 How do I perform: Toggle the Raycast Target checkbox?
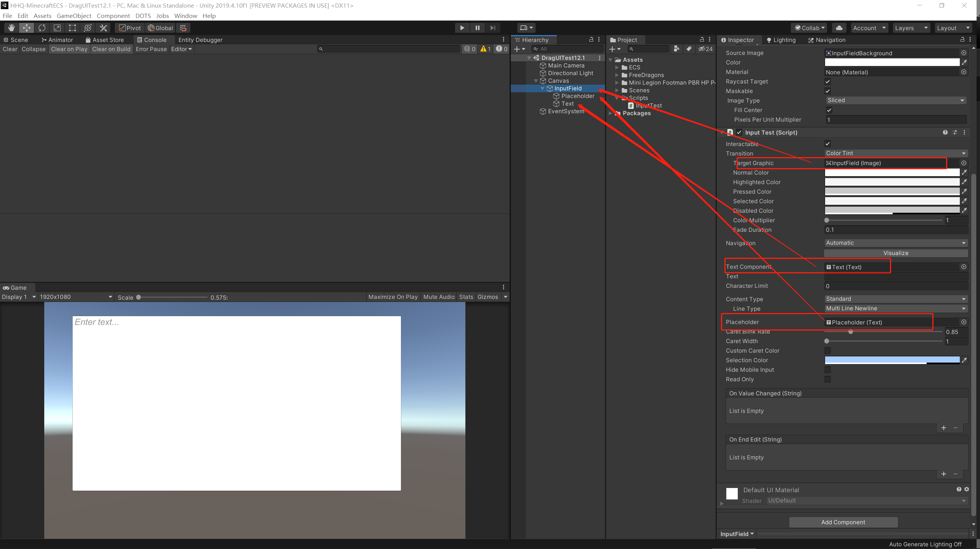827,82
